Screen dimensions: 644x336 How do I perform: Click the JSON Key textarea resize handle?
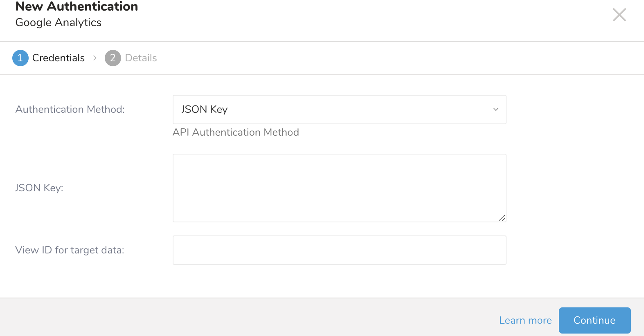[x=502, y=218]
